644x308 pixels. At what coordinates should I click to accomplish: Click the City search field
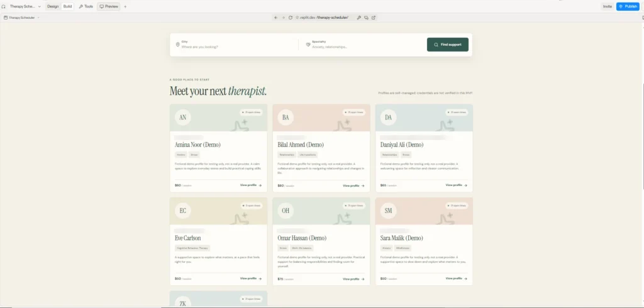pyautogui.click(x=236, y=45)
